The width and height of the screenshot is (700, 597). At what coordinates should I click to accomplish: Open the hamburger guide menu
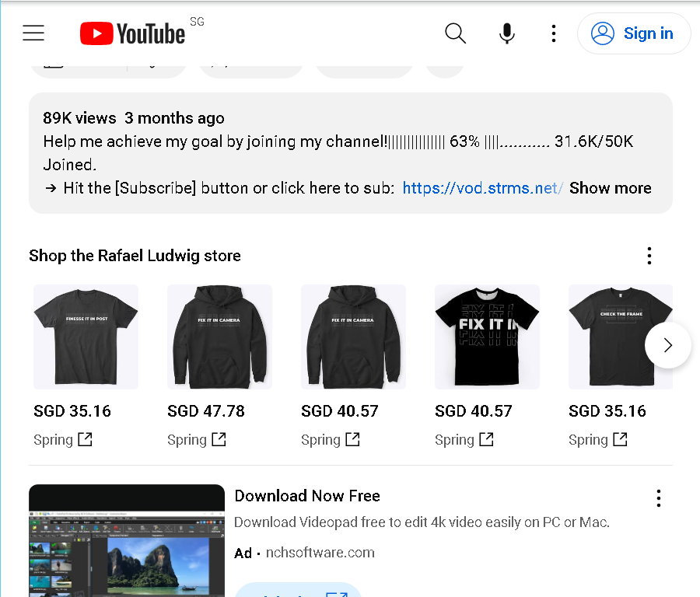click(33, 33)
